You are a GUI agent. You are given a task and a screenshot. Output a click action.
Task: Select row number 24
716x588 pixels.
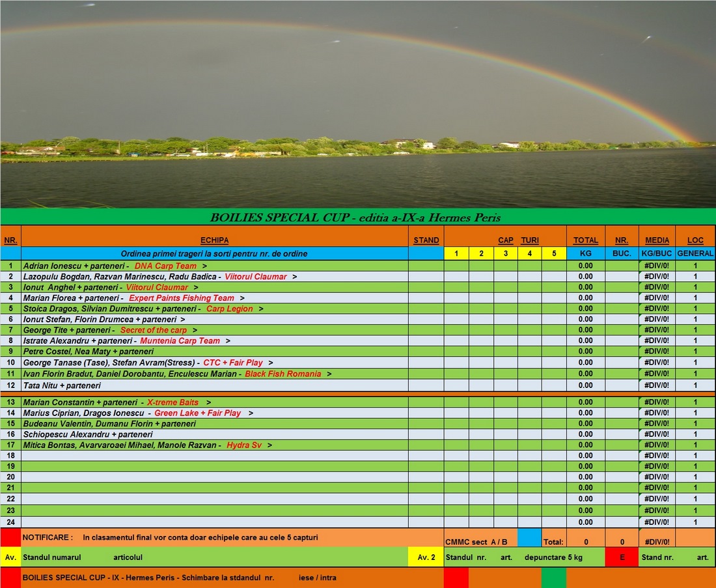(x=10, y=522)
